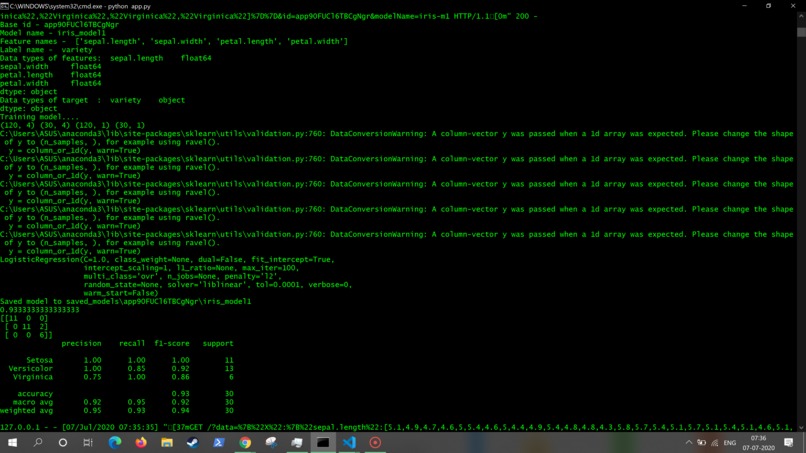Open clock showing 07:36 07-07-2020
806x453 pixels.
pyautogui.click(x=758, y=443)
